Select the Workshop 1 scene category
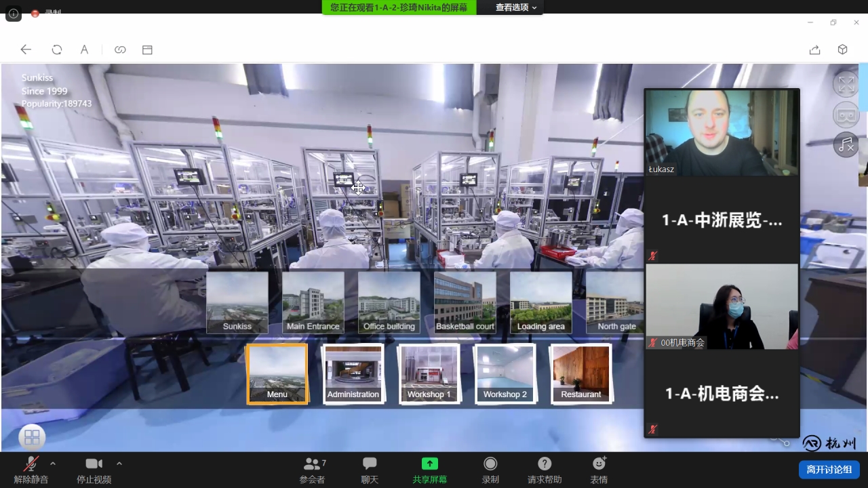Image resolution: width=868 pixels, height=488 pixels. (429, 373)
